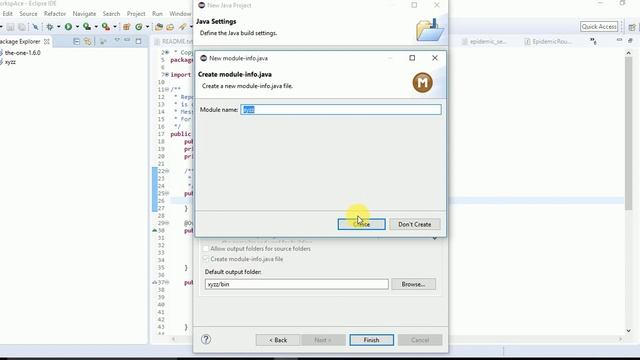The image size is (640, 360).
Task: Edit the default output folder field xyzz/bin
Action: pos(296,284)
